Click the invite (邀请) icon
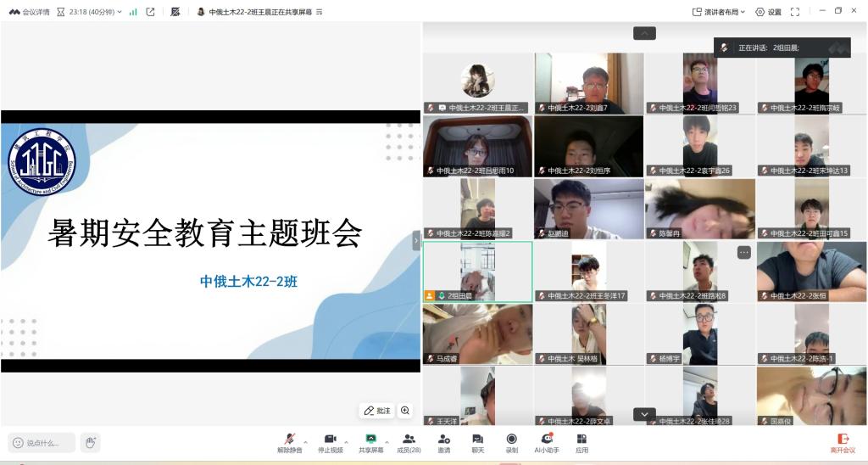The height and width of the screenshot is (465, 868). [x=443, y=441]
